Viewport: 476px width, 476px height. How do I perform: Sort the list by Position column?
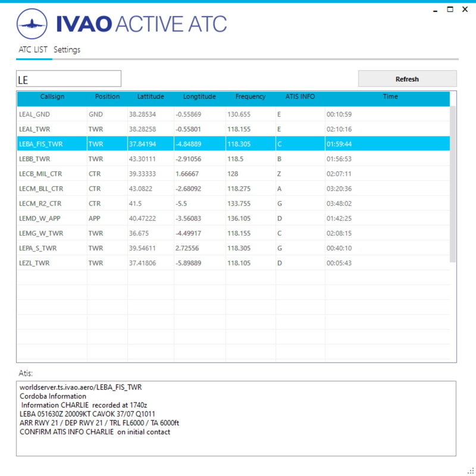[107, 97]
